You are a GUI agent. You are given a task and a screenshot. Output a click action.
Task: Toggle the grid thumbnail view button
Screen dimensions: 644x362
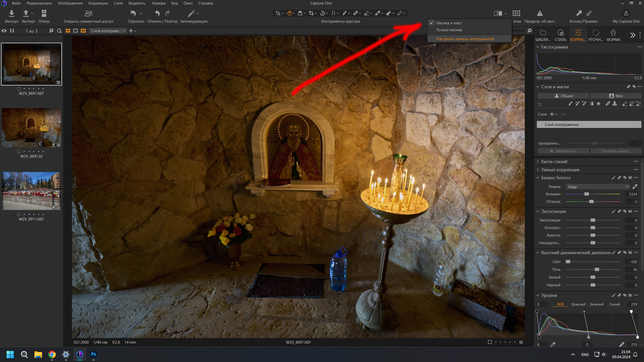click(68, 31)
